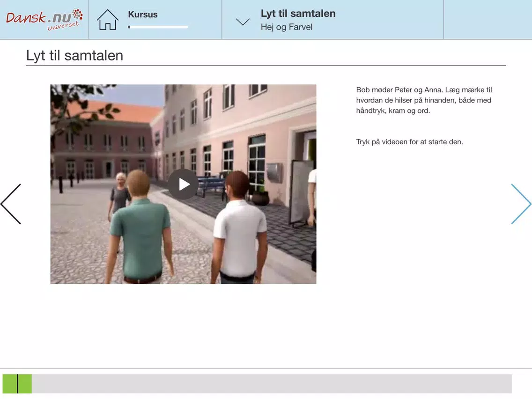Expand the lesson dropdown chevron
The image size is (532, 399).
pos(243,22)
